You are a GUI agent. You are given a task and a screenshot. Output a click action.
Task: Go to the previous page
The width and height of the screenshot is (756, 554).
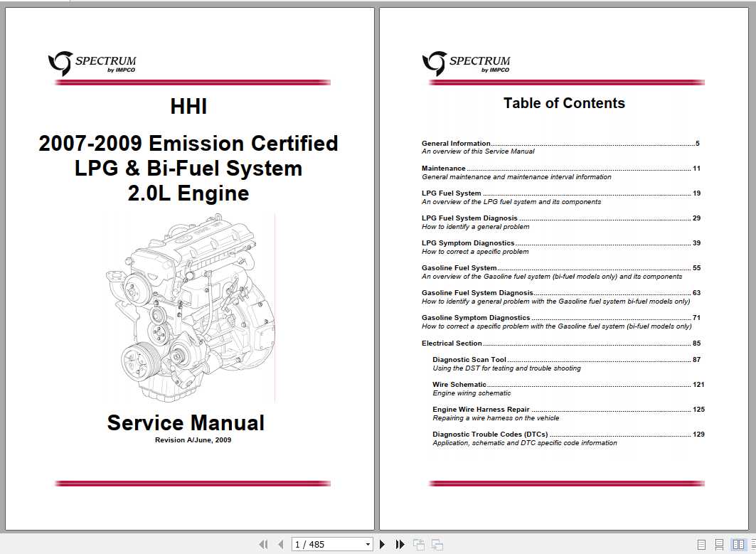[281, 544]
